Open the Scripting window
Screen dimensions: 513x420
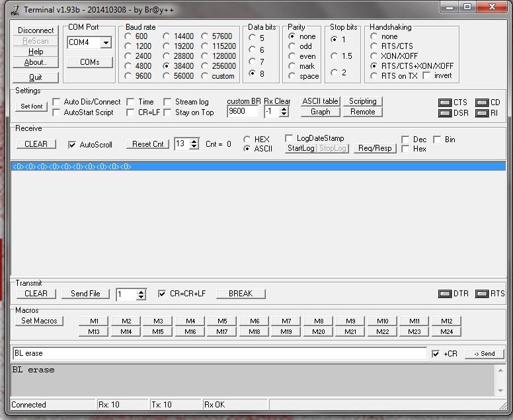tap(362, 101)
